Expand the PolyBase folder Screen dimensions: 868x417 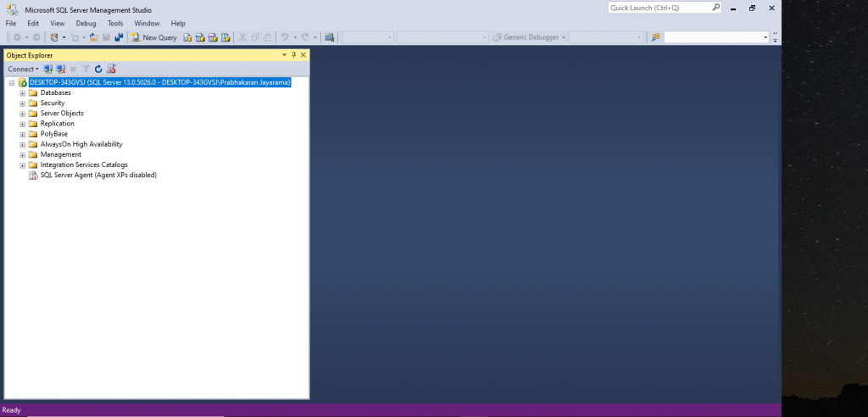pyautogui.click(x=23, y=134)
